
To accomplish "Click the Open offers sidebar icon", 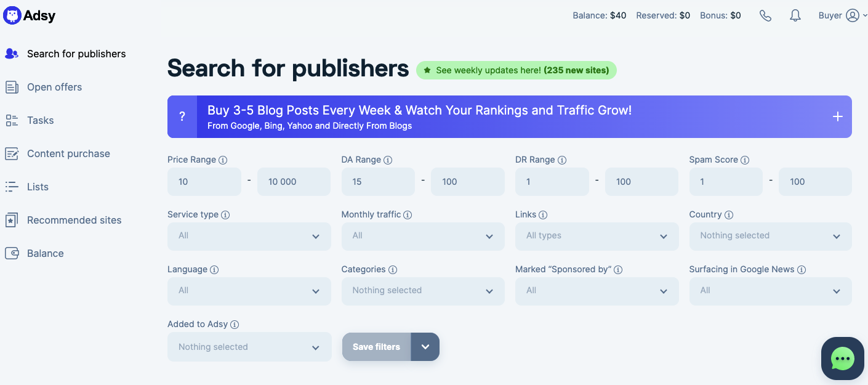I will (12, 87).
